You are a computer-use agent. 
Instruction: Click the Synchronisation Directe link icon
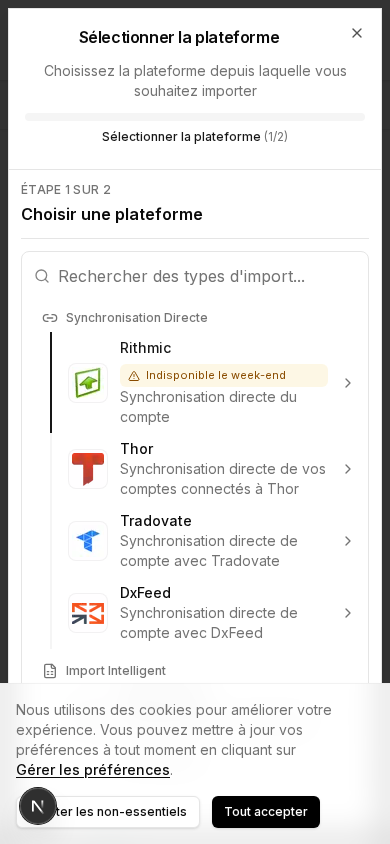click(x=50, y=318)
